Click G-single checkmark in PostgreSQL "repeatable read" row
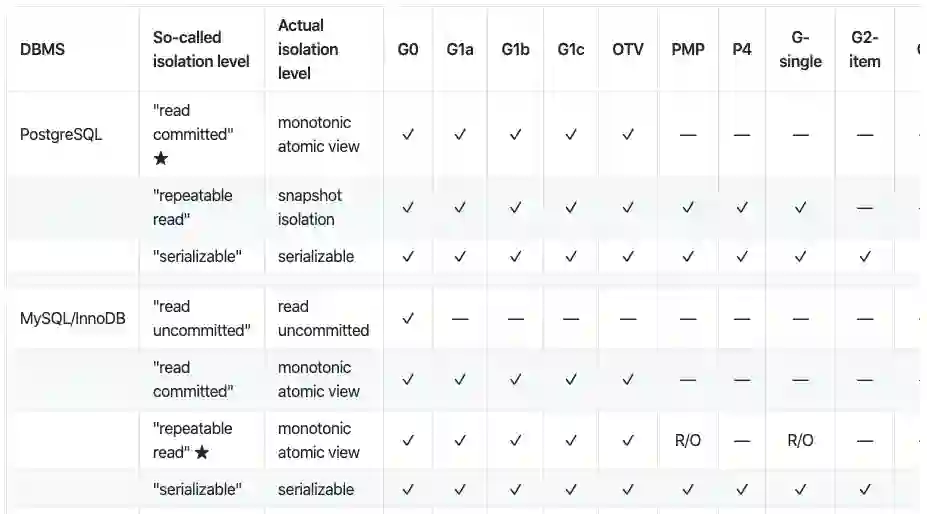This screenshot has height=514, width=927. tap(800, 208)
